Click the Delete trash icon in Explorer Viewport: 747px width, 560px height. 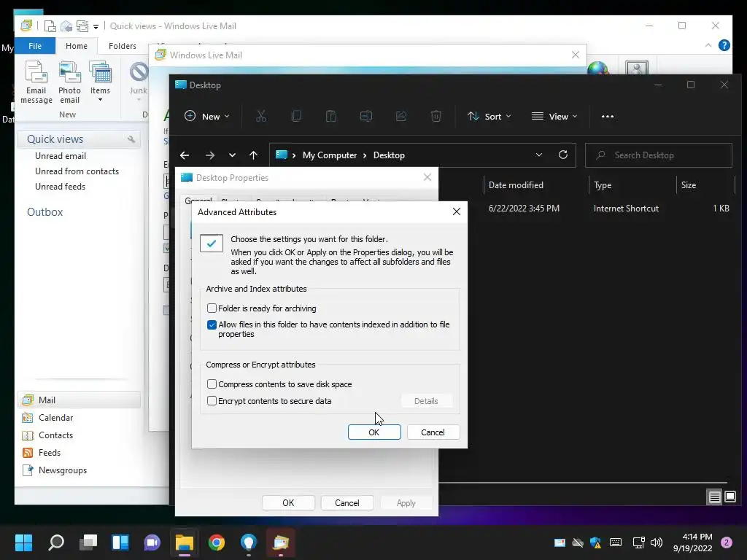pos(436,116)
